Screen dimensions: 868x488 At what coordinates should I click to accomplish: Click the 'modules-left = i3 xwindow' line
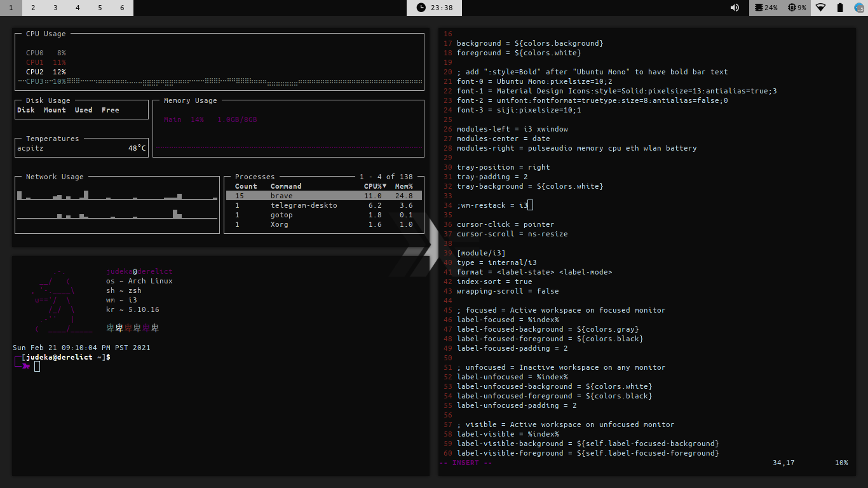[x=512, y=129]
